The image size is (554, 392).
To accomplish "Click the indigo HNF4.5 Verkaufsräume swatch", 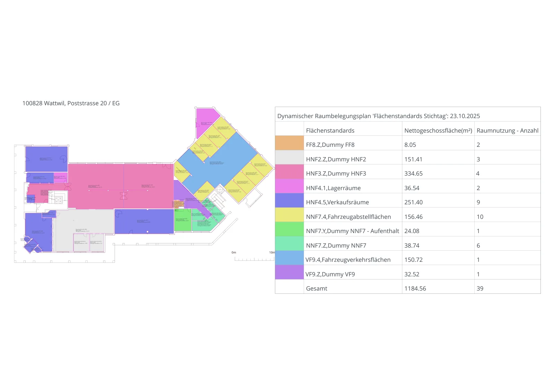I will tap(289, 201).
